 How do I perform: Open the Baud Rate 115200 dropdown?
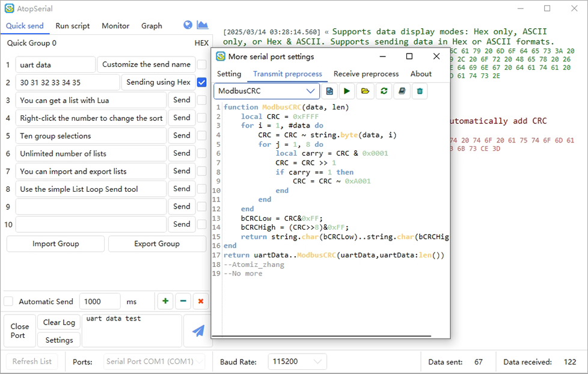coord(297,361)
